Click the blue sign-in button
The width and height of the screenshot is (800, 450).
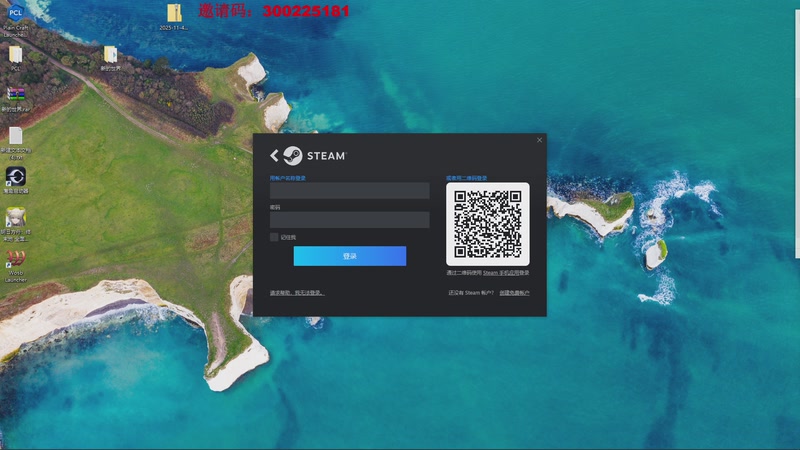350,256
